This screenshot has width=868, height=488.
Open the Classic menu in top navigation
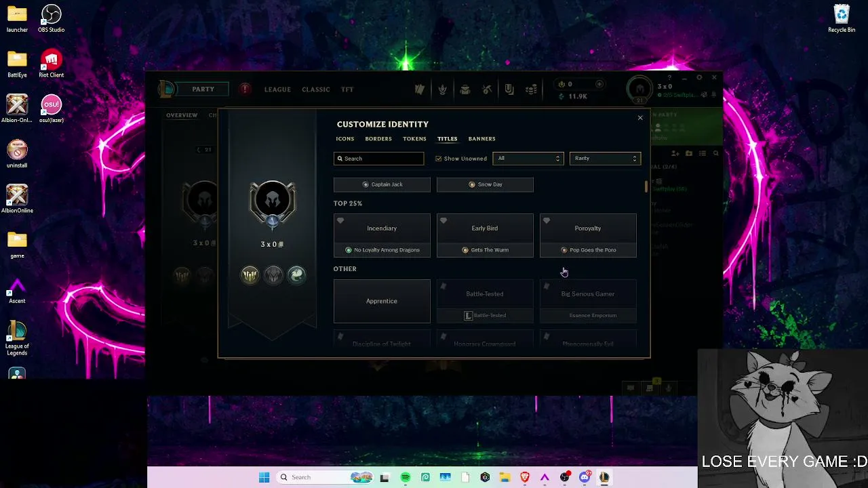(316, 89)
